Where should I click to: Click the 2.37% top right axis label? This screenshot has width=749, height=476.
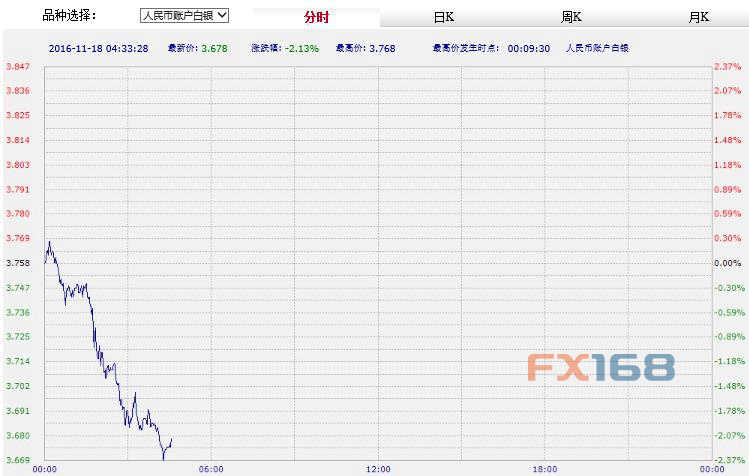tap(728, 66)
